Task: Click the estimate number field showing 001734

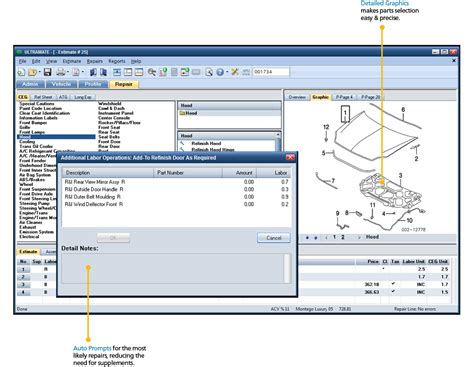Action: [x=271, y=72]
